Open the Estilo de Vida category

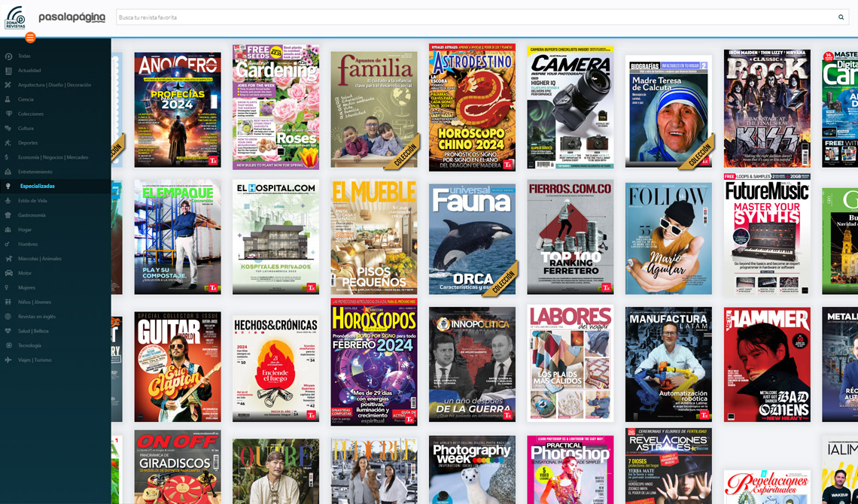pos(32,201)
